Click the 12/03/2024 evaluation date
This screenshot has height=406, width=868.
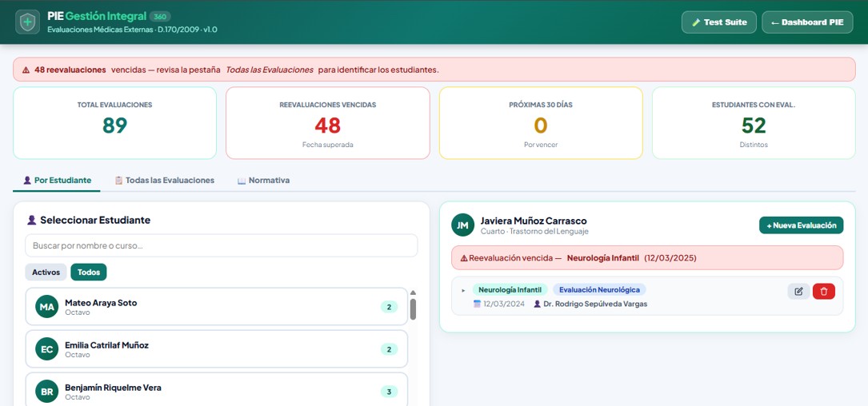(x=504, y=304)
